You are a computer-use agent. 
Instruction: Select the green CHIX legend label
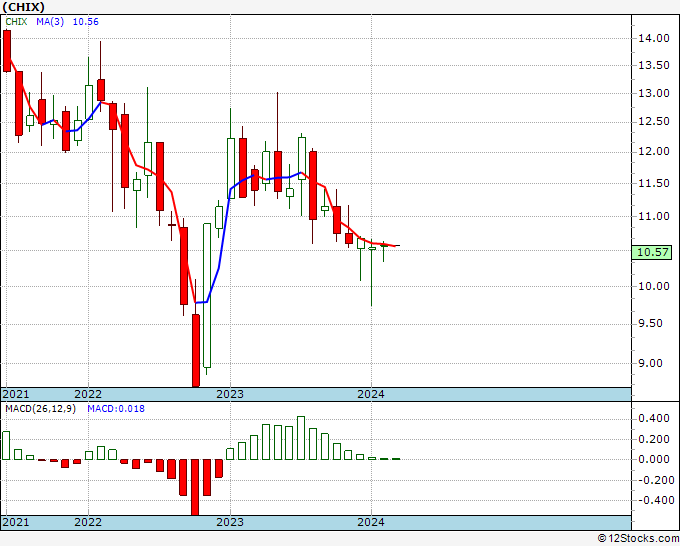16,22
